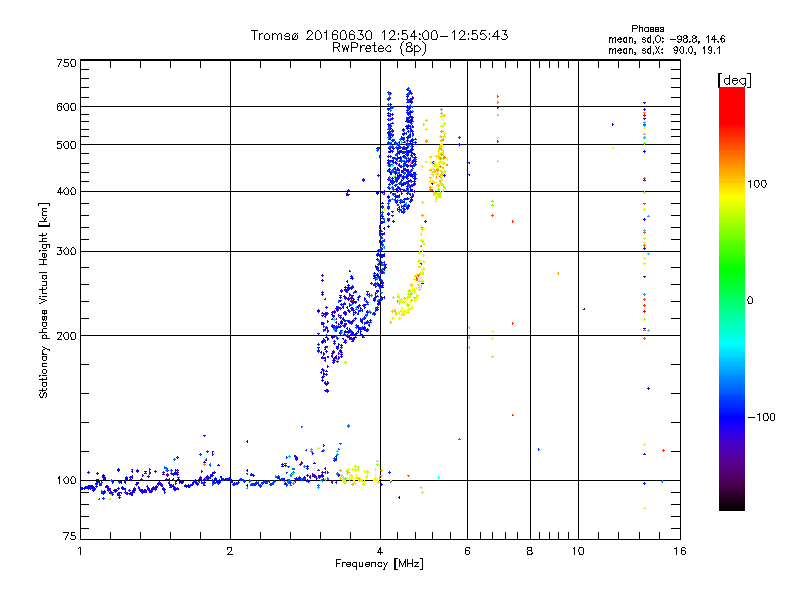
Task: Click the x-axis tick label '8'
Action: [530, 551]
